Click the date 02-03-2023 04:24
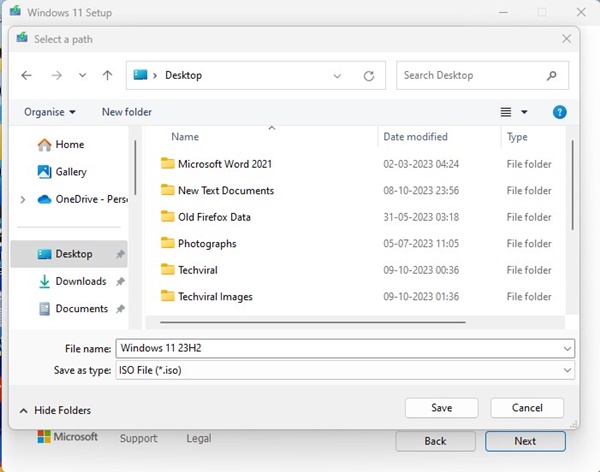The height and width of the screenshot is (472, 600). (421, 164)
